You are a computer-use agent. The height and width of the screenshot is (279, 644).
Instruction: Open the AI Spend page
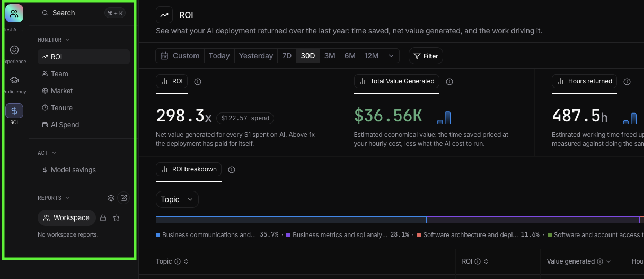[x=84, y=125]
